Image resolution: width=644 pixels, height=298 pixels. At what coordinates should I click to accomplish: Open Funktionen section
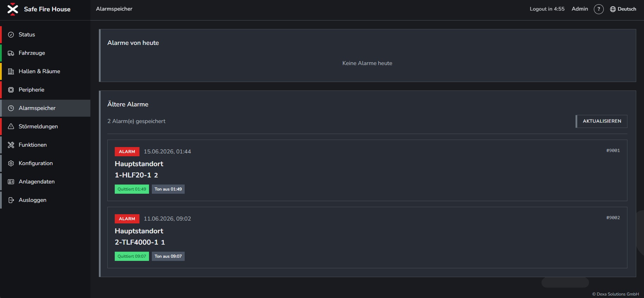tap(45, 145)
